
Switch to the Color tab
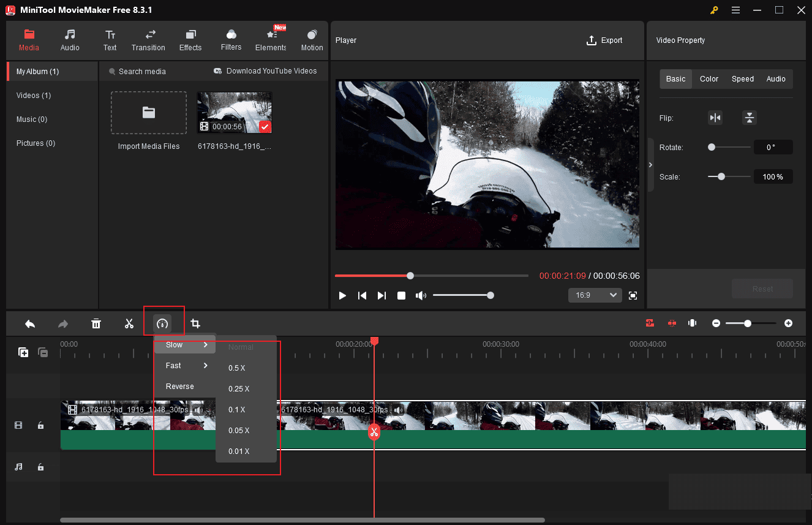709,78
